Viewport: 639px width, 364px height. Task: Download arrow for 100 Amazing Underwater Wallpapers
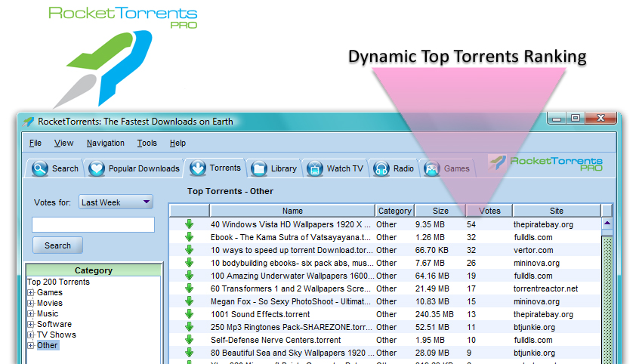tap(189, 276)
